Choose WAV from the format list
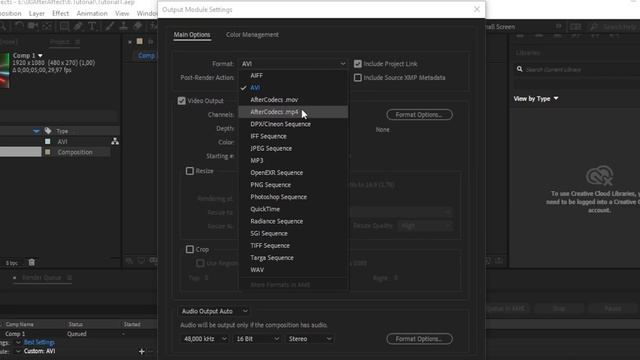The width and height of the screenshot is (640, 360). point(293,270)
